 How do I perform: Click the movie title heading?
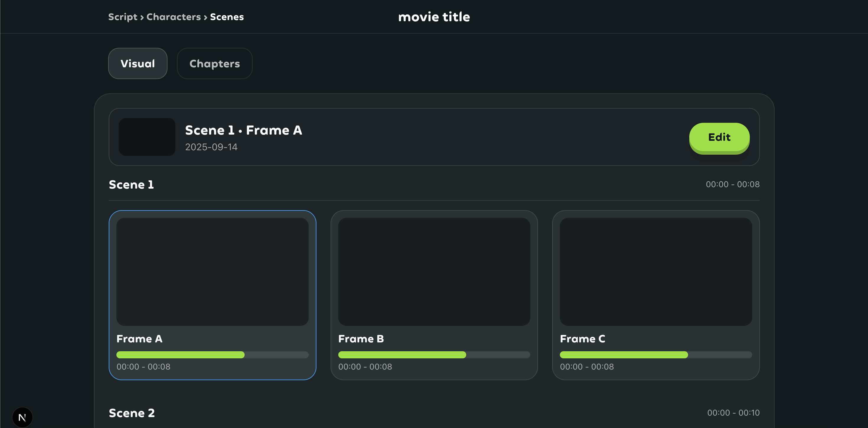click(x=434, y=17)
